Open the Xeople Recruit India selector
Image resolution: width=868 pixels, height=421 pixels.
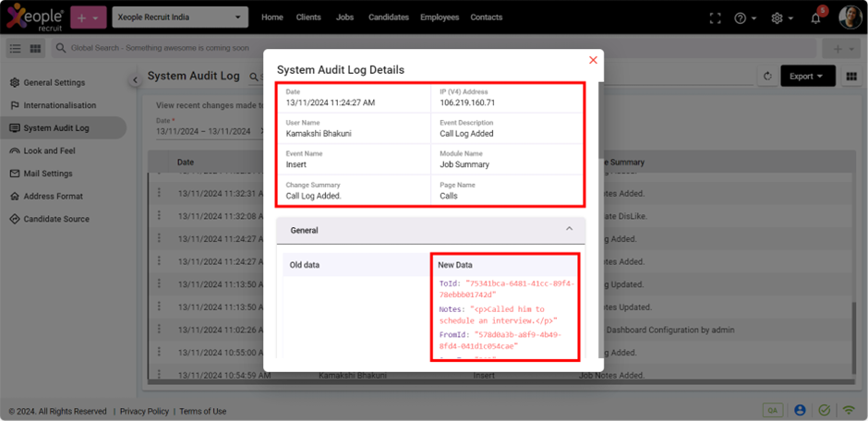point(180,18)
